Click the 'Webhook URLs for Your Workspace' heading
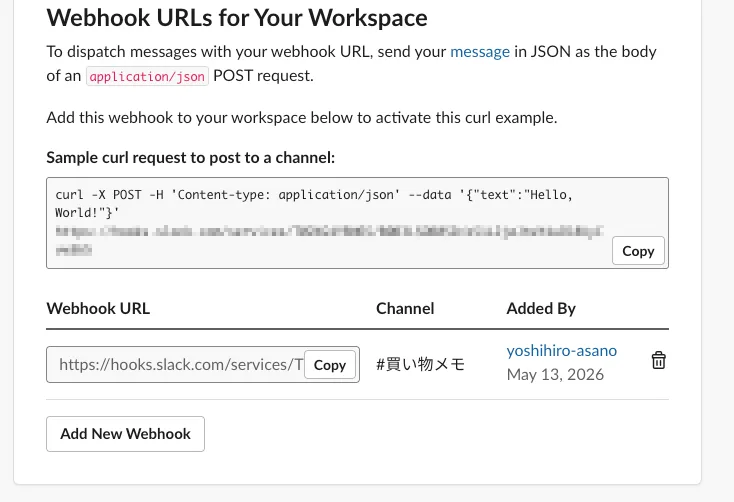The height and width of the screenshot is (502, 734). click(x=237, y=18)
